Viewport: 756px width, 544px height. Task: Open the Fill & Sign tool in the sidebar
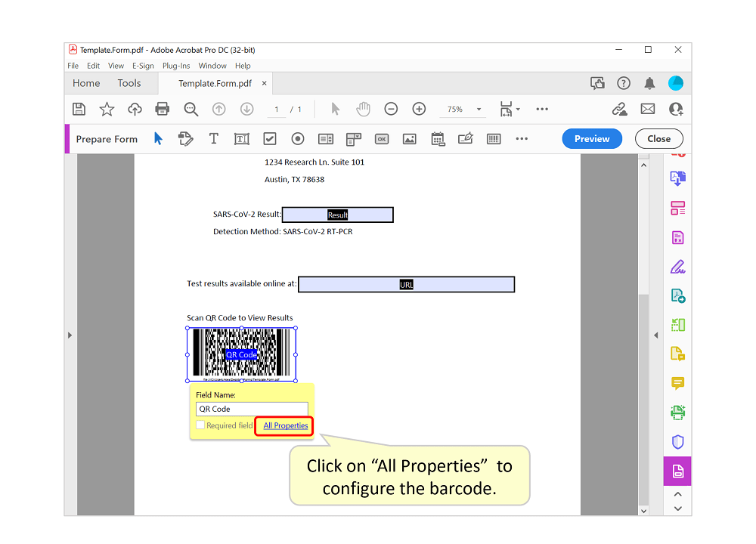pos(677,266)
